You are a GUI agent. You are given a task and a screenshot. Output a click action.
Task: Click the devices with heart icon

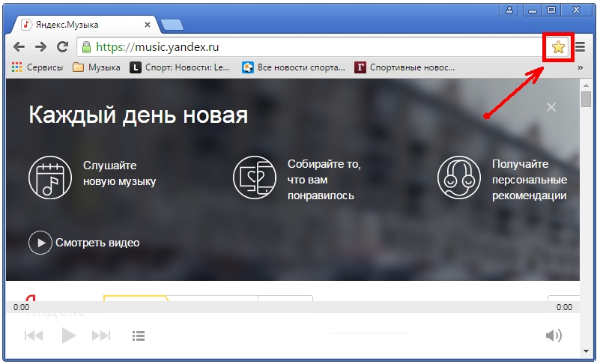click(x=255, y=177)
